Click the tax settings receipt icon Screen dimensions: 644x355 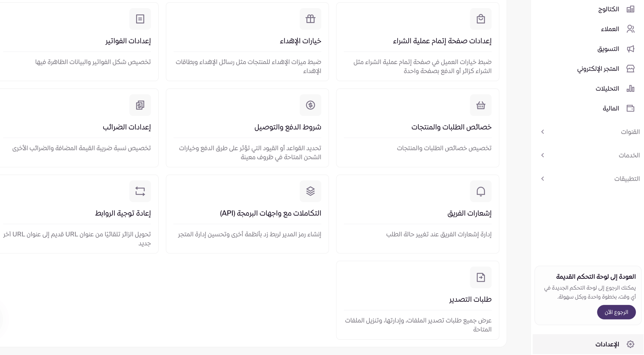140,105
